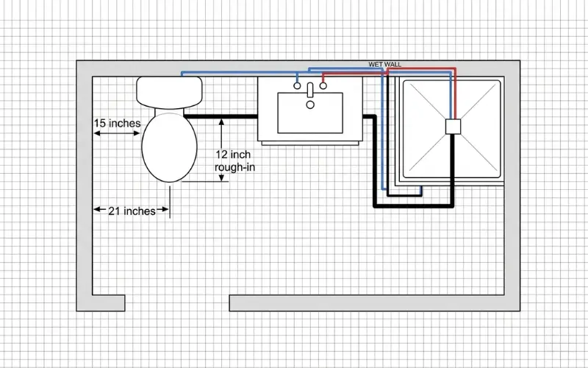Select the left cold faucet handle
The image size is (588, 368).
[297, 86]
